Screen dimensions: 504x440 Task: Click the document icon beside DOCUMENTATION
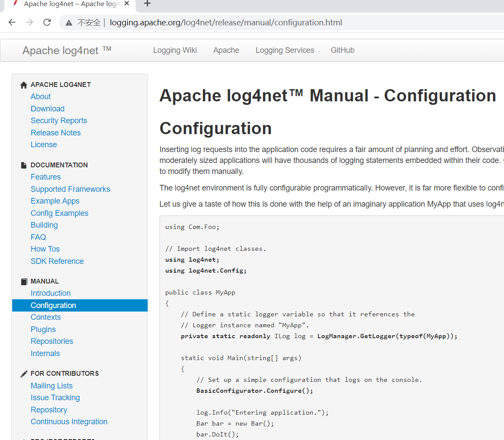24,165
